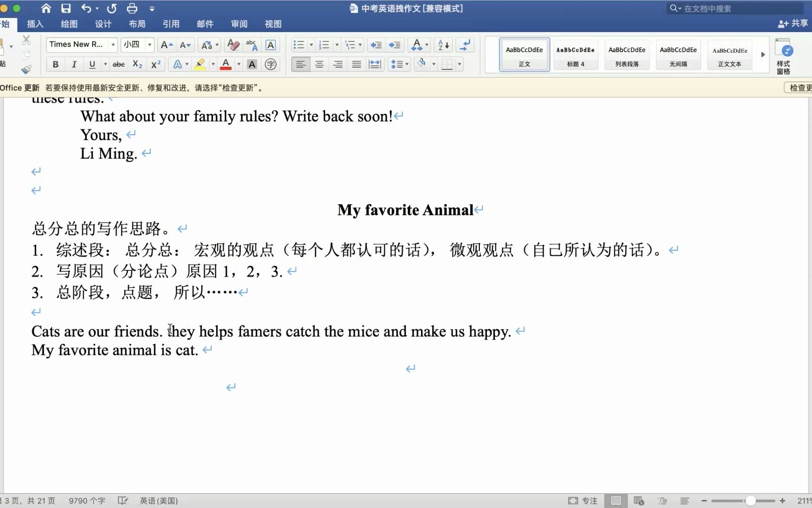Expand bullet list options arrow

(311, 45)
